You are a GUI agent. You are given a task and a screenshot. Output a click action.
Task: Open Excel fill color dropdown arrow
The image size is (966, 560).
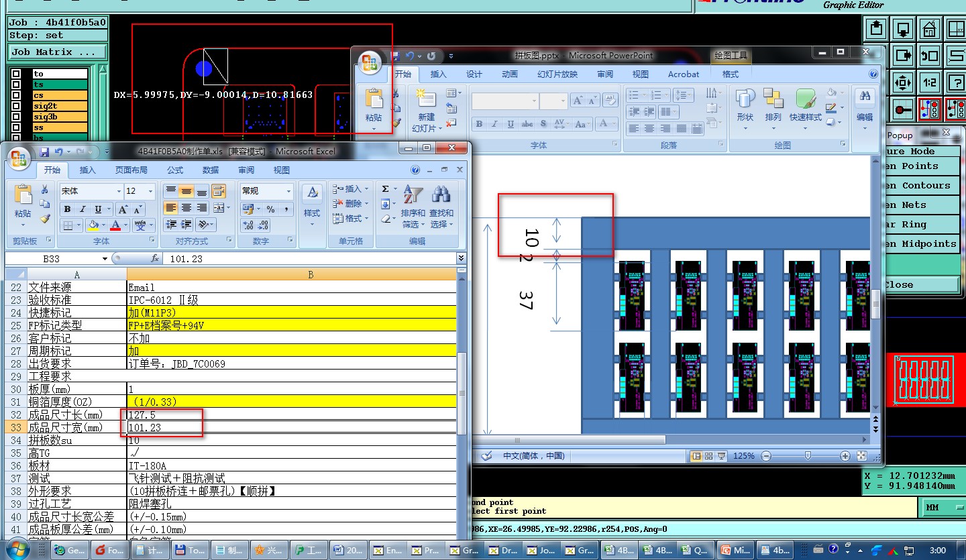[105, 225]
